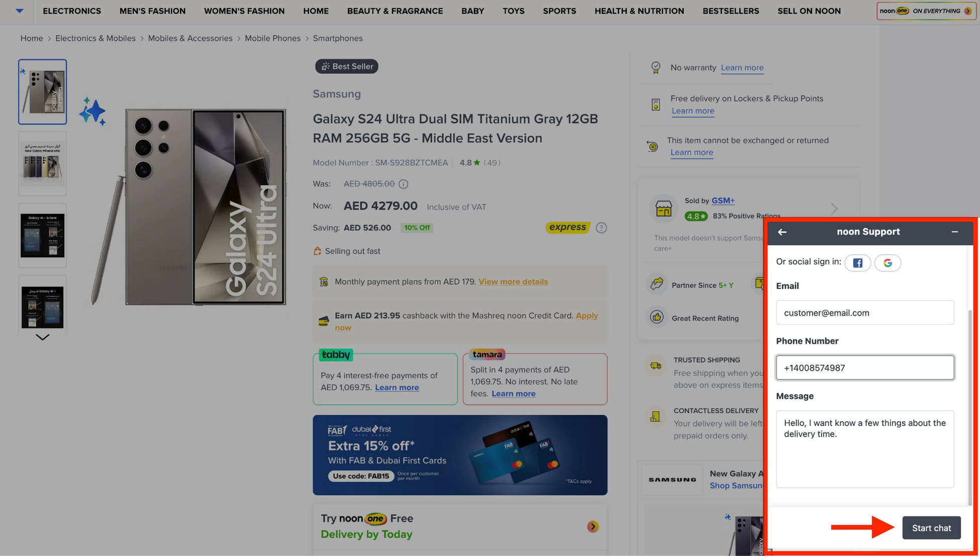Open the 4.8 star rating reviews

click(479, 163)
